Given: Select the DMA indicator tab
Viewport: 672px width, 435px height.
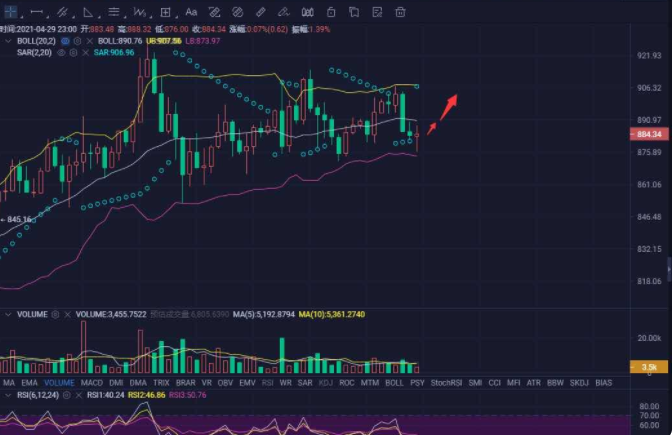Looking at the screenshot, I should (x=138, y=383).
